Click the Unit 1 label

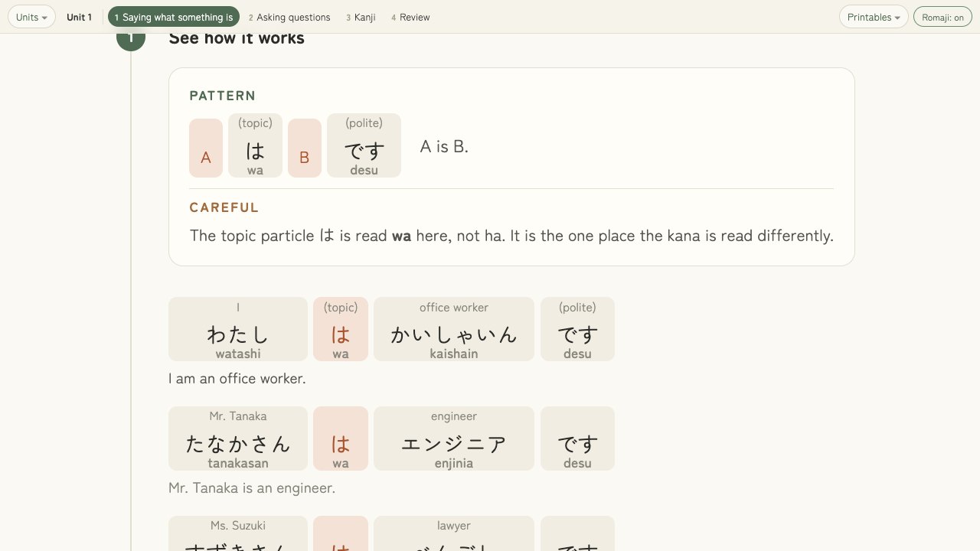pos(79,17)
